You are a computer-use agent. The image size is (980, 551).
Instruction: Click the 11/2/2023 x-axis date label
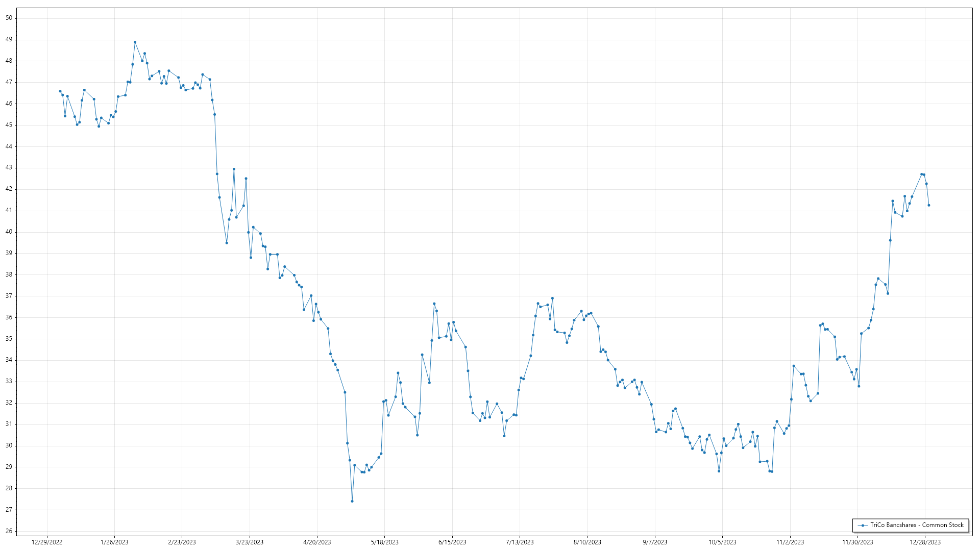(x=790, y=542)
